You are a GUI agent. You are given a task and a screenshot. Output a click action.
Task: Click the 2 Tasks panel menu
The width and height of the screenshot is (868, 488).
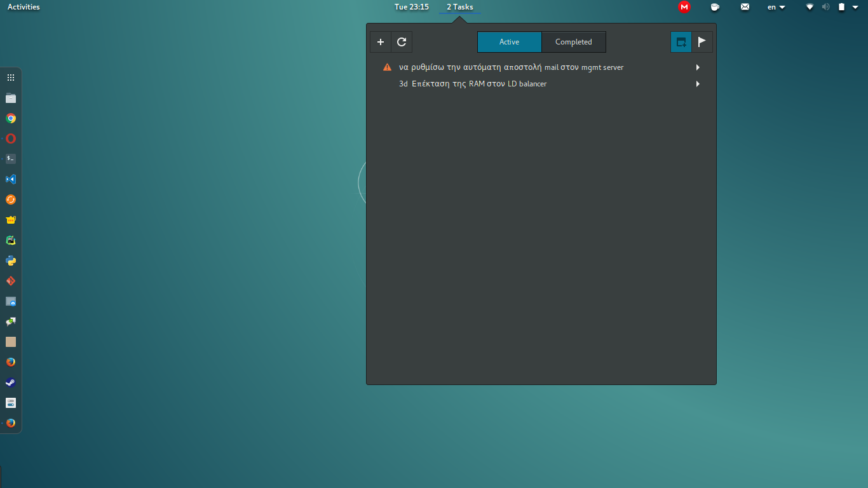[x=459, y=7]
